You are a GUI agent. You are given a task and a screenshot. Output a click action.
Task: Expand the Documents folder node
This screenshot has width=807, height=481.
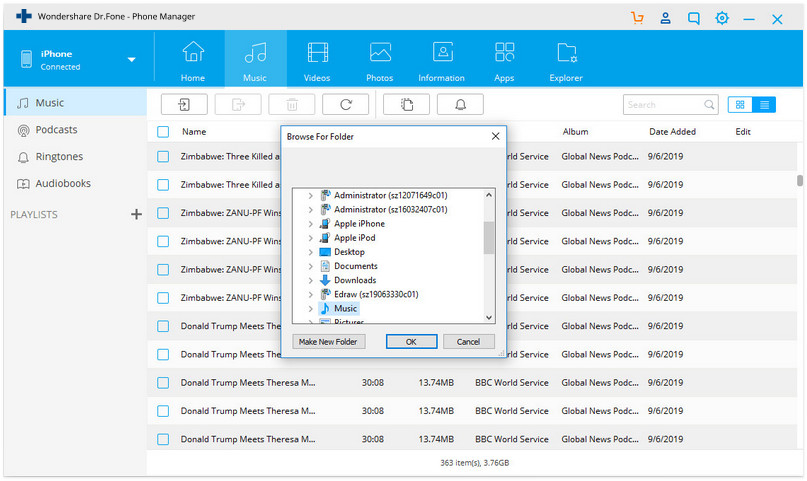coord(310,266)
